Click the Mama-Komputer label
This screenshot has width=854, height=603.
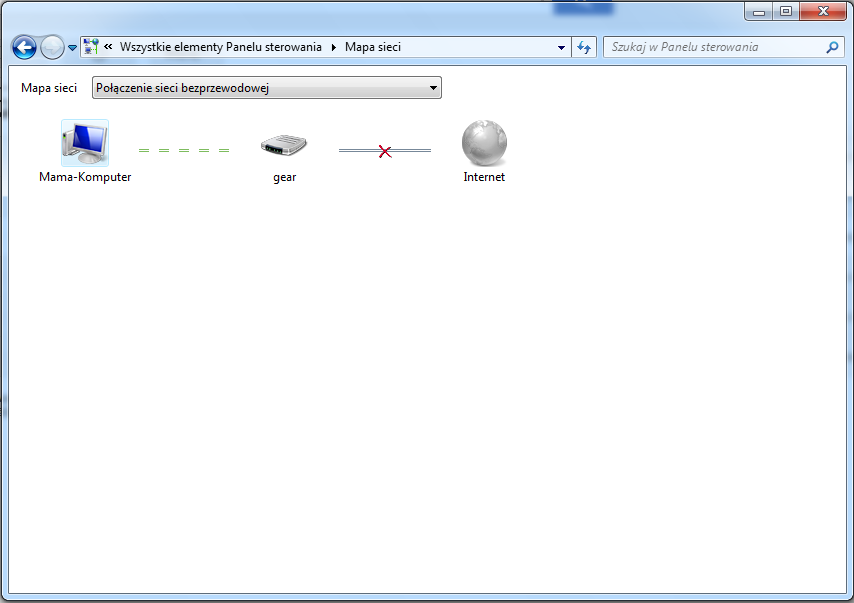coord(85,177)
